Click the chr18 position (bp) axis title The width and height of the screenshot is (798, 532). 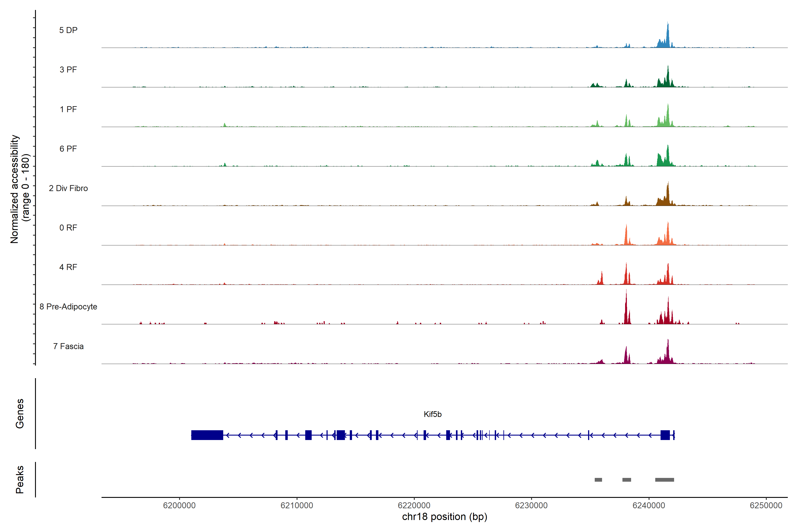(444, 517)
